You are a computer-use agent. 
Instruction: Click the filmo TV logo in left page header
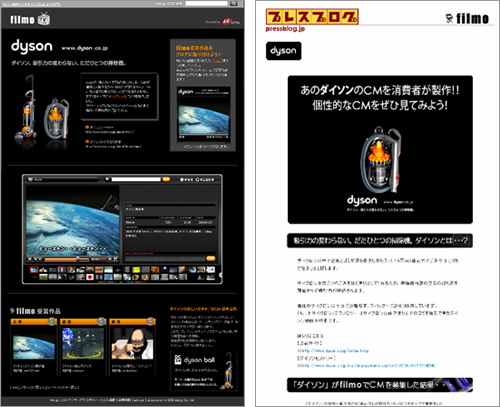(30, 19)
